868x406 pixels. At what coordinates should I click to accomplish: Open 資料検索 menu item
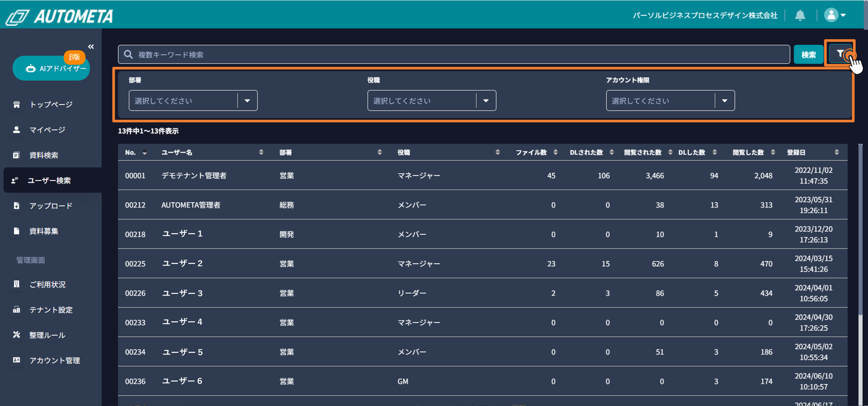pos(44,155)
